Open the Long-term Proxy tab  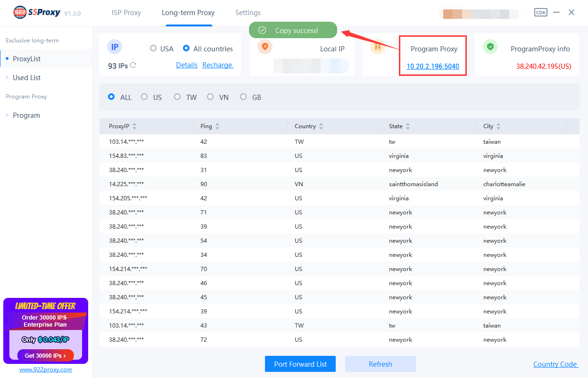[188, 13]
